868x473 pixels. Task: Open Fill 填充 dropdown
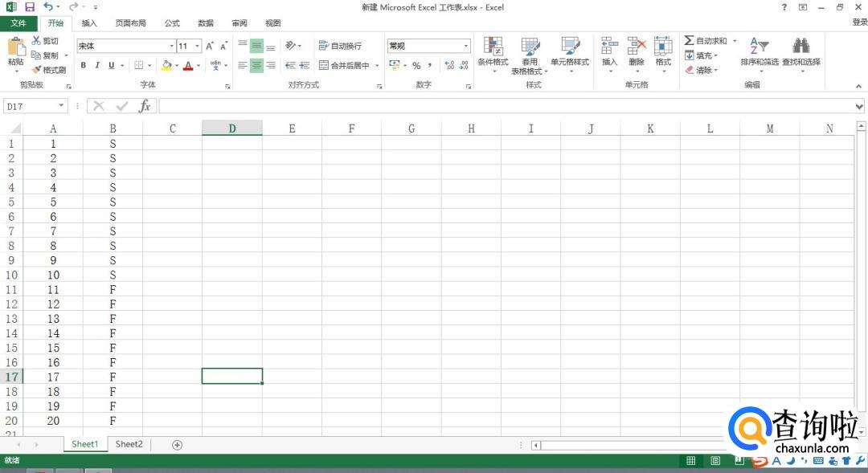(x=701, y=55)
